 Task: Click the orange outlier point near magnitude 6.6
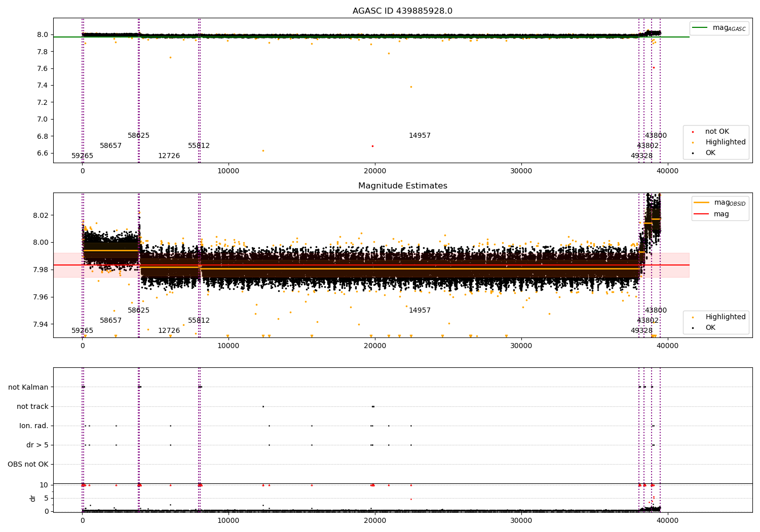pyautogui.click(x=263, y=150)
